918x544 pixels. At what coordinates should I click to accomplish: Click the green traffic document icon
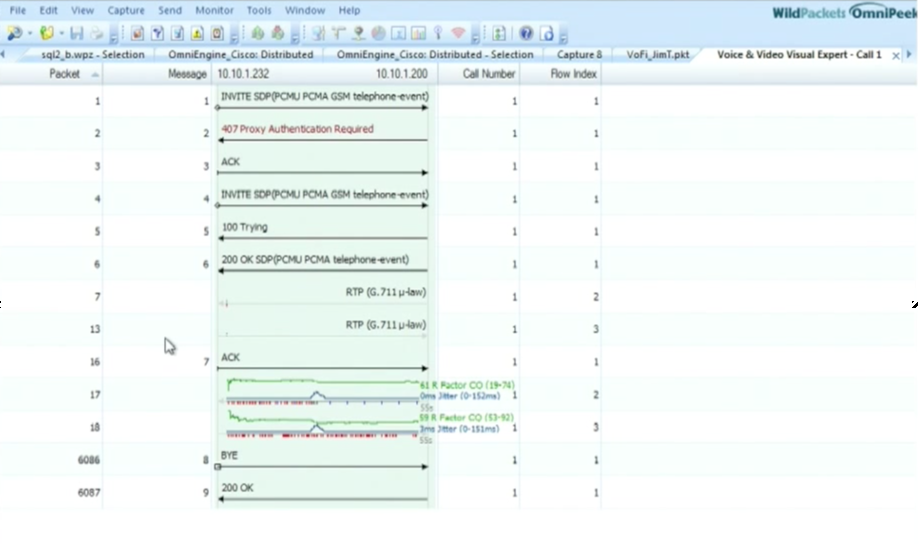coord(499,33)
